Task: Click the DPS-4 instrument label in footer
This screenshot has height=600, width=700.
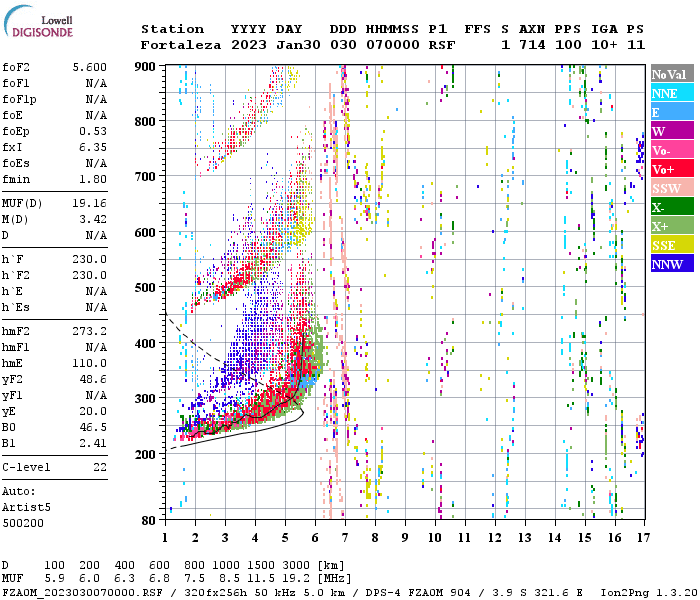Action: point(382,592)
